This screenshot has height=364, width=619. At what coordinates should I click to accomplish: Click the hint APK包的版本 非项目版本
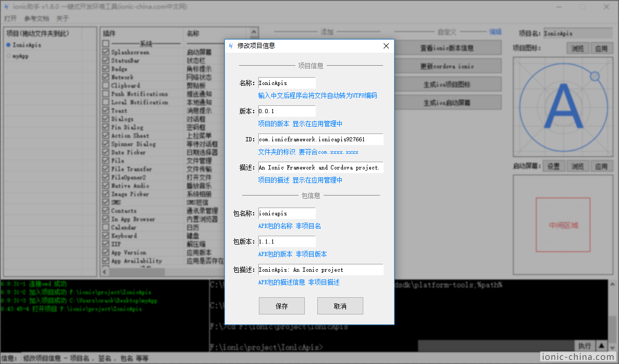point(292,254)
